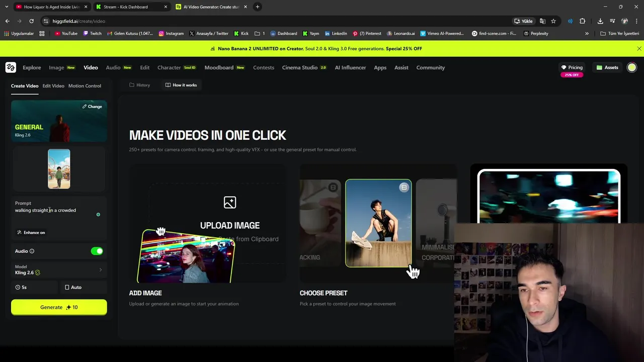Click the Generate button
The height and width of the screenshot is (362, 644).
point(59,307)
